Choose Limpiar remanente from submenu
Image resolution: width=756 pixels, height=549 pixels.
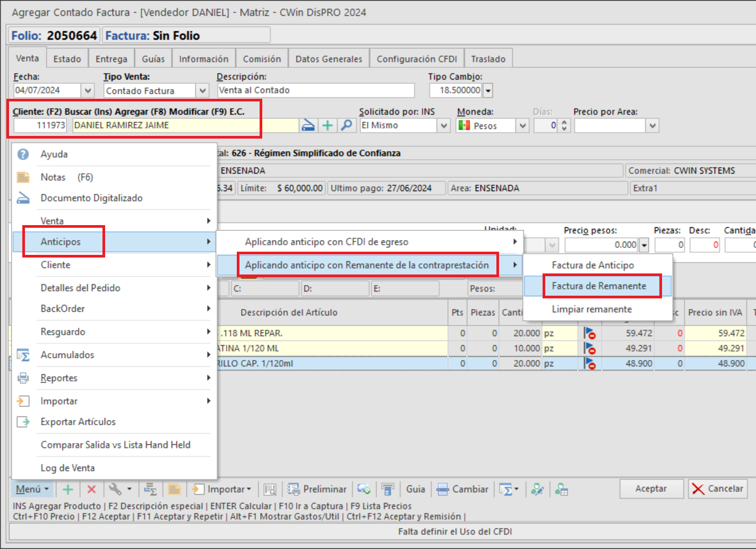[x=591, y=309]
